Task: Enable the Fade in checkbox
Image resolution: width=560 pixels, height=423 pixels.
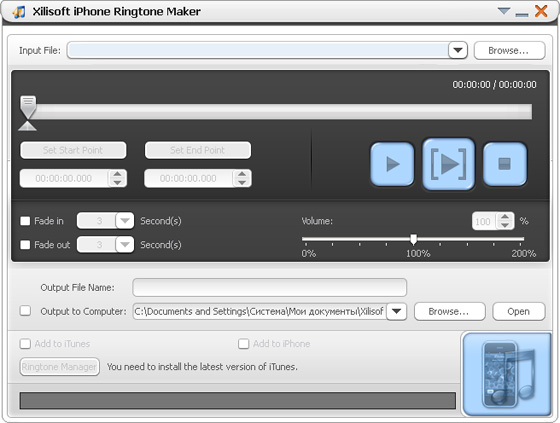Action: 25,221
